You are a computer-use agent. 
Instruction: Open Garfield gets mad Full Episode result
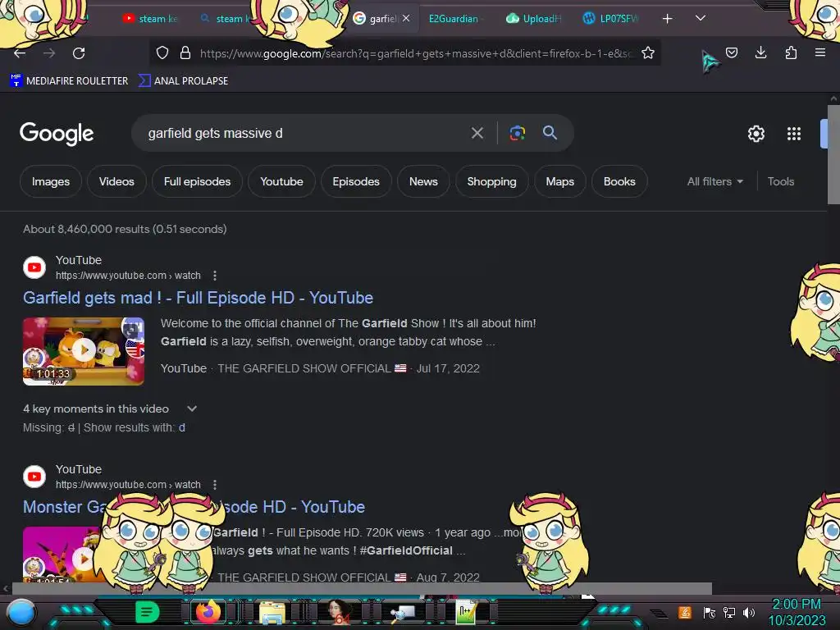(199, 298)
